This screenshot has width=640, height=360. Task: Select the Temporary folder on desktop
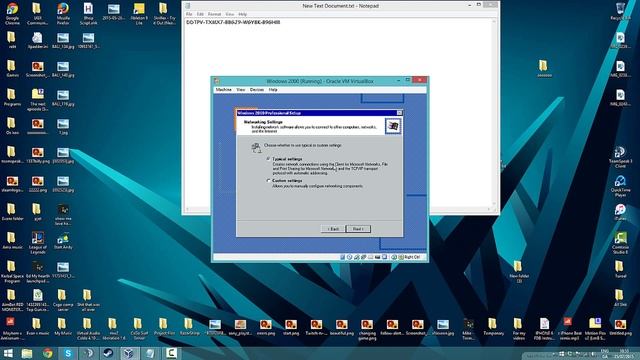pyautogui.click(x=493, y=327)
